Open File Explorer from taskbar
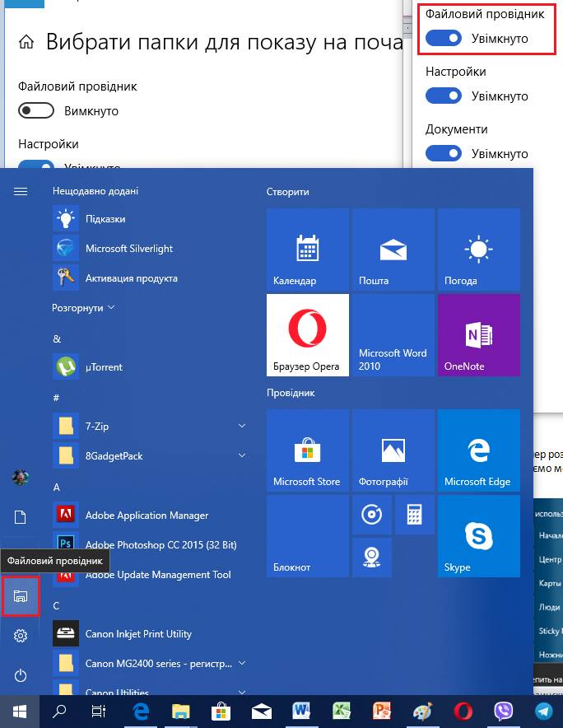The height and width of the screenshot is (728, 563). coord(180,712)
